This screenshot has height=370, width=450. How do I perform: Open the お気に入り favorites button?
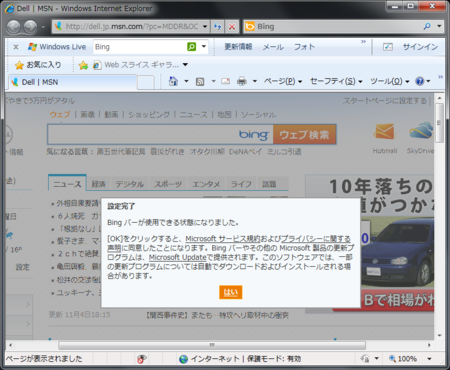click(x=38, y=65)
